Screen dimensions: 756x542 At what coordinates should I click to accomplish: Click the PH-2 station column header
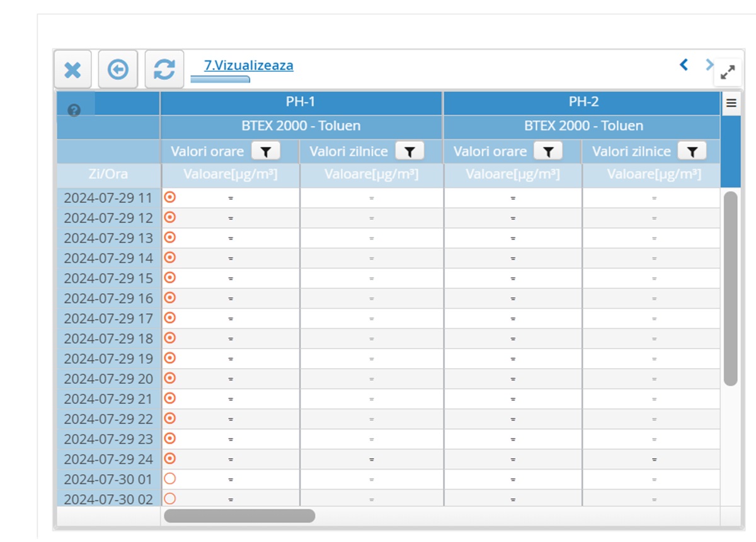(x=583, y=102)
